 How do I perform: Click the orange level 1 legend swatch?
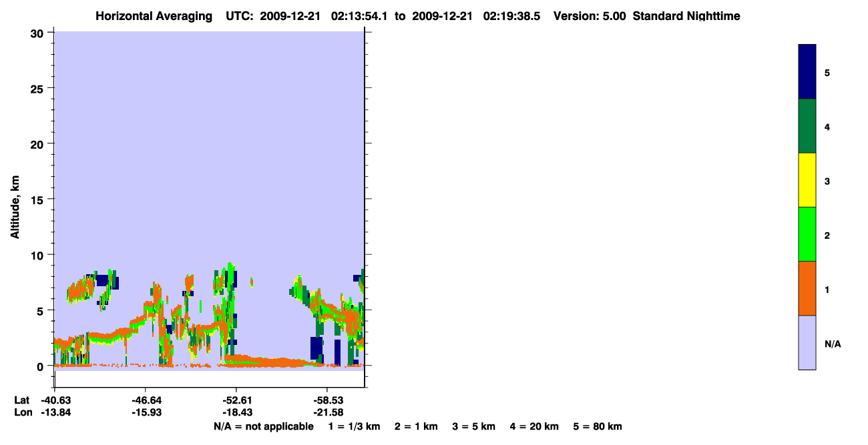(x=807, y=288)
